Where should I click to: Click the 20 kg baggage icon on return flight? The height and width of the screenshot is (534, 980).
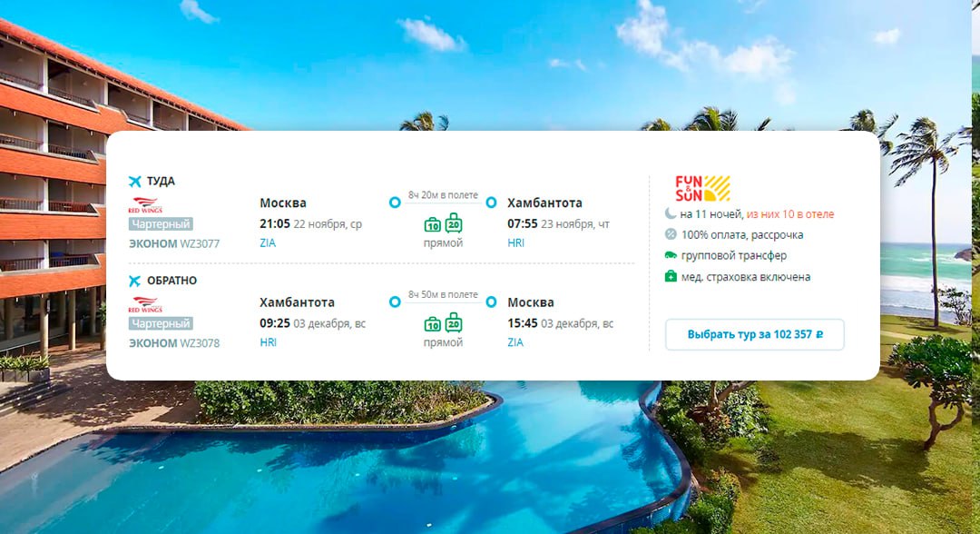click(454, 322)
